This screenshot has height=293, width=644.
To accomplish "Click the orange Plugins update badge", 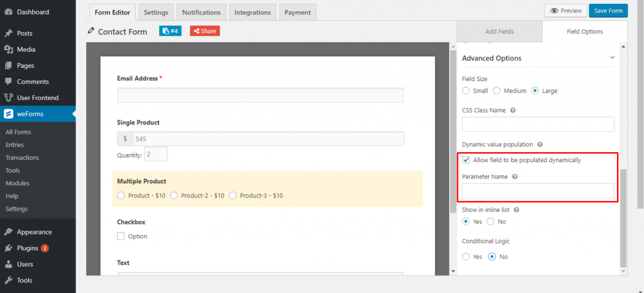I will (45, 248).
